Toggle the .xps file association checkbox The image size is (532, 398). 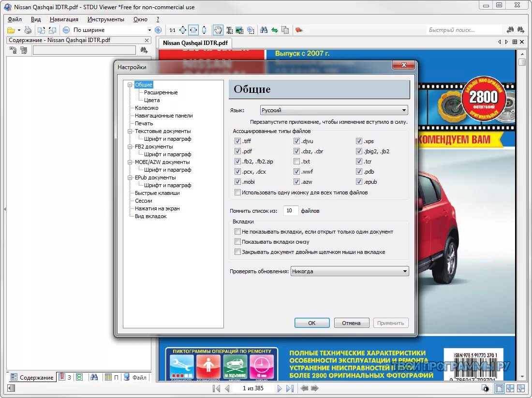pyautogui.click(x=359, y=141)
